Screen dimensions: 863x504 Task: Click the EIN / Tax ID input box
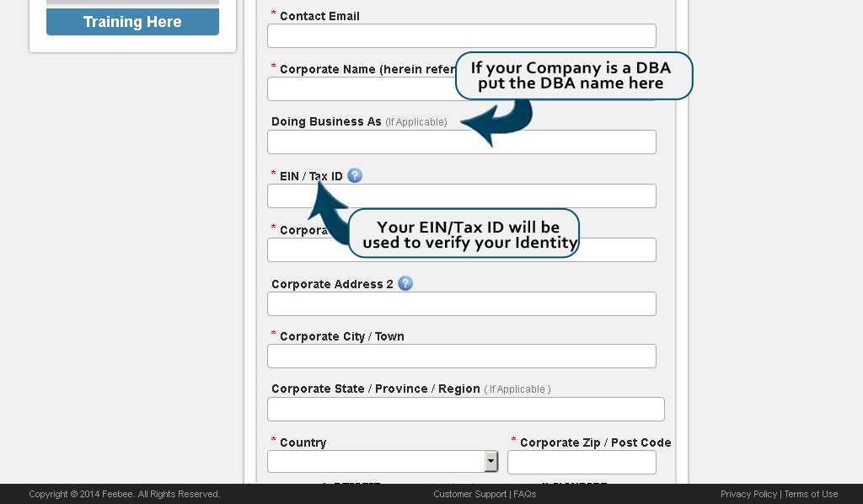point(461,196)
